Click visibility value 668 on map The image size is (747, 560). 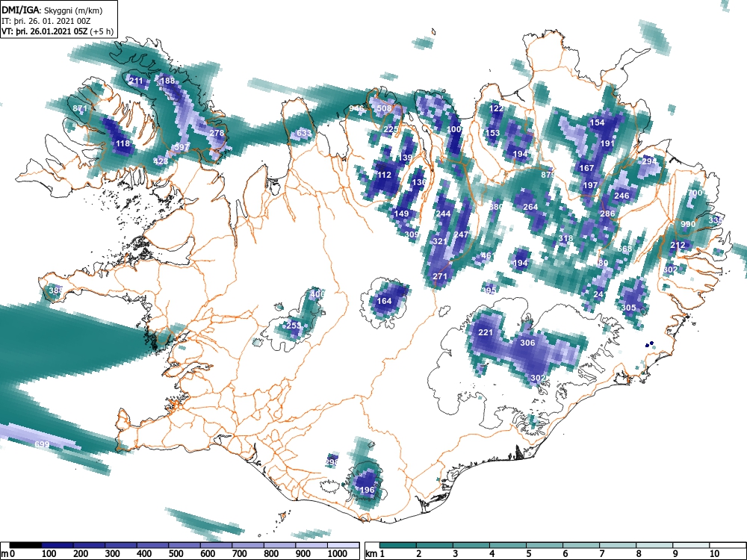coord(625,249)
